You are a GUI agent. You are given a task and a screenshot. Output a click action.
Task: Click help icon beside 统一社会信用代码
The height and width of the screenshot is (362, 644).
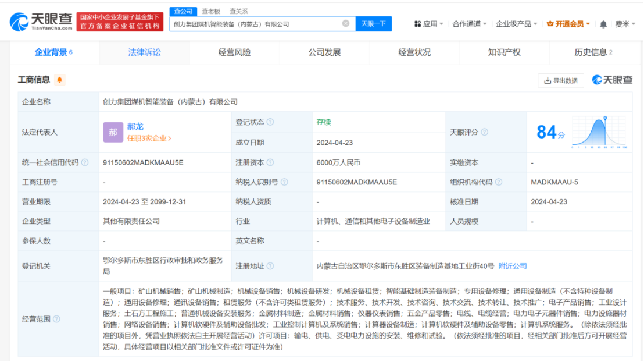85,163
